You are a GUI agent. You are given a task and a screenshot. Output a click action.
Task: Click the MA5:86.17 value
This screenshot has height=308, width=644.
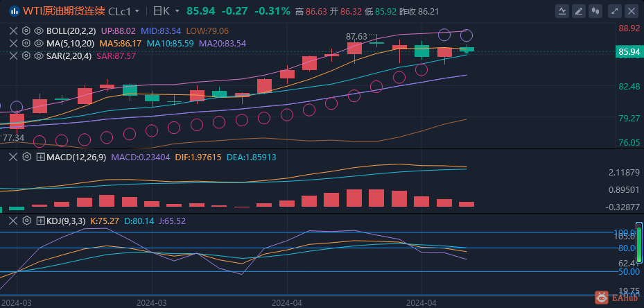click(x=119, y=43)
